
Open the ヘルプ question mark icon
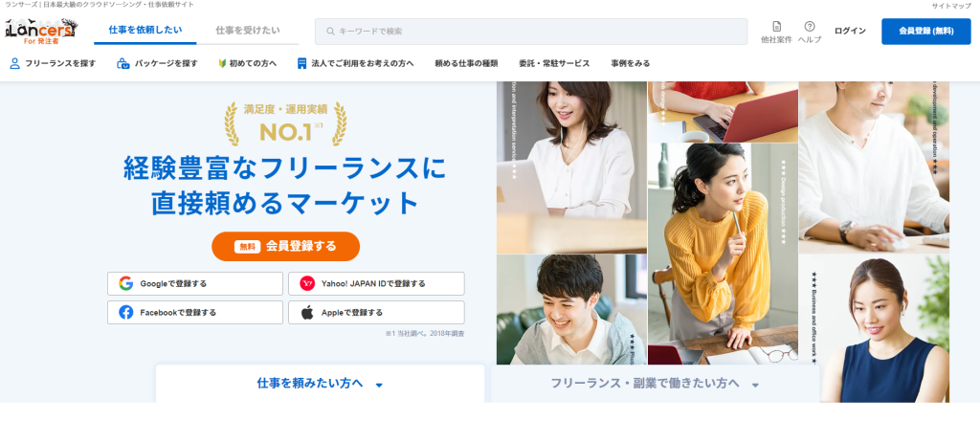click(810, 26)
